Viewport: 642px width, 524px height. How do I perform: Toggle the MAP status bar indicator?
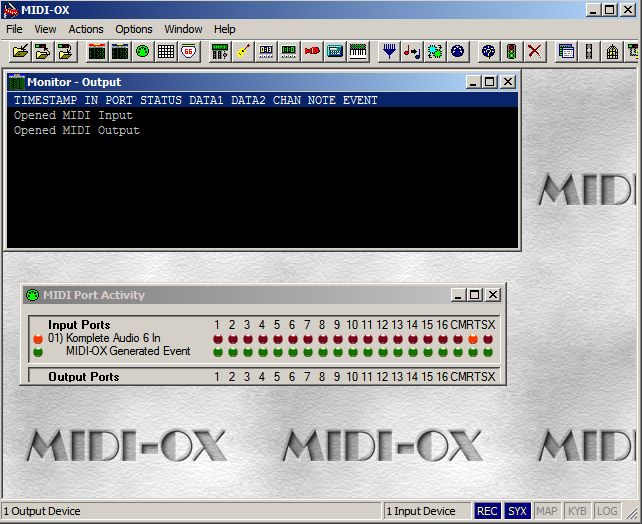point(547,511)
